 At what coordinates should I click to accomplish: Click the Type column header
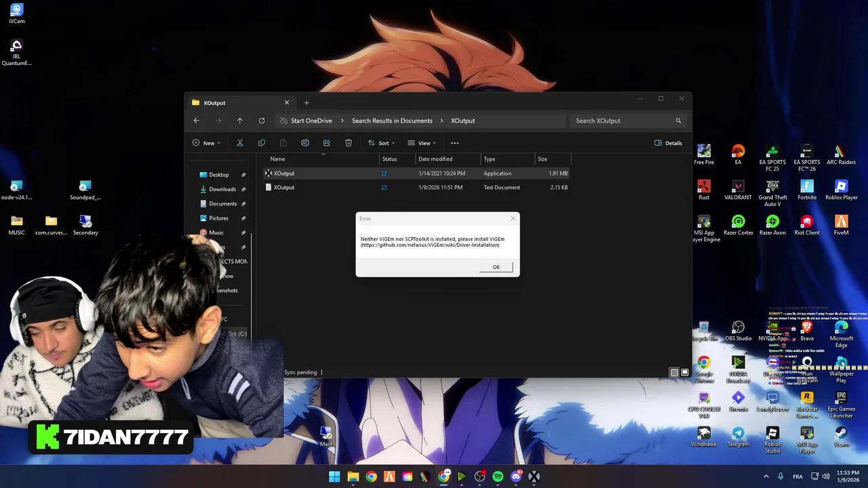[x=489, y=159]
